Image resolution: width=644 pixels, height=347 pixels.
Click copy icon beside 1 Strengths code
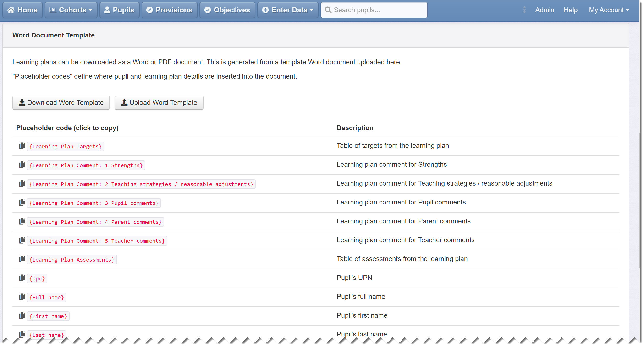22,165
